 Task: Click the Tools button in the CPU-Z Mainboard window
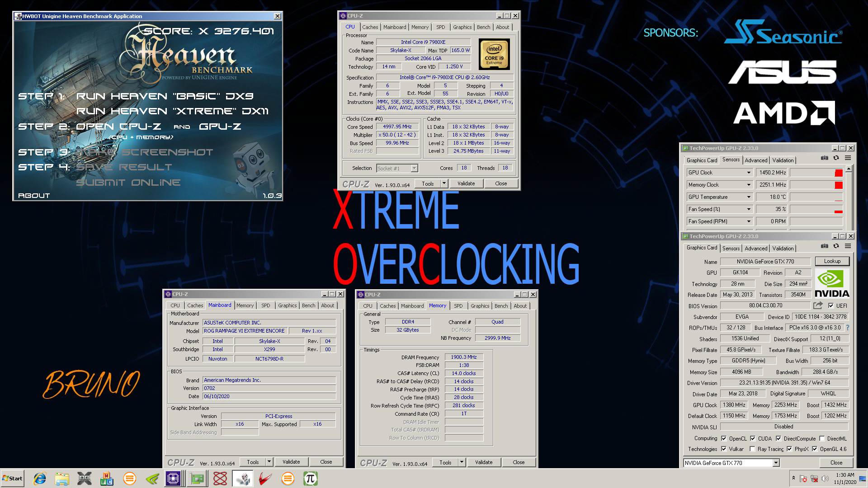pos(253,462)
